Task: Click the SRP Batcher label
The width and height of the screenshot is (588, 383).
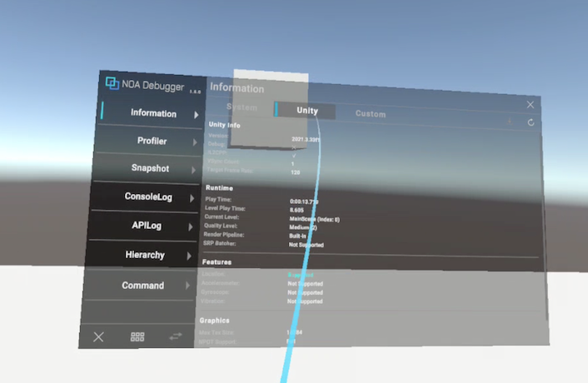Action: [x=219, y=243]
